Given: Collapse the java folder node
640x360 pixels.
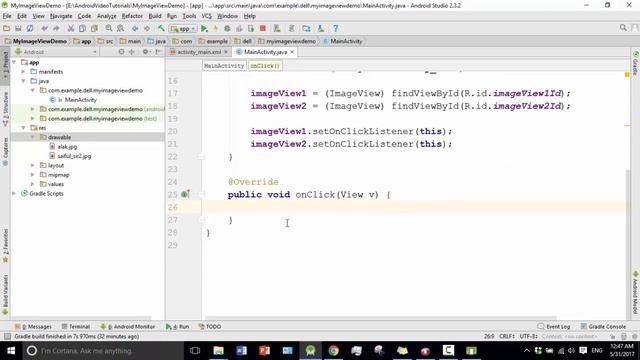Looking at the screenshot, I should pos(23,81).
